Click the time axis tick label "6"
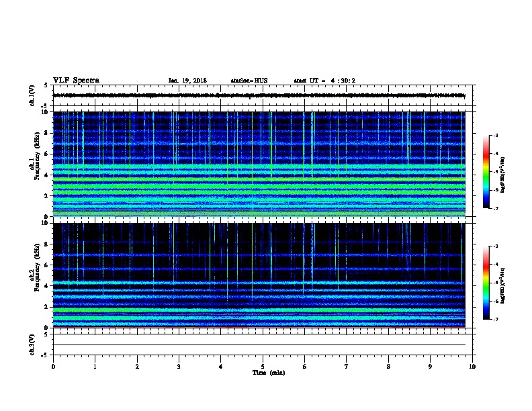The height and width of the screenshot is (411, 532). click(305, 367)
